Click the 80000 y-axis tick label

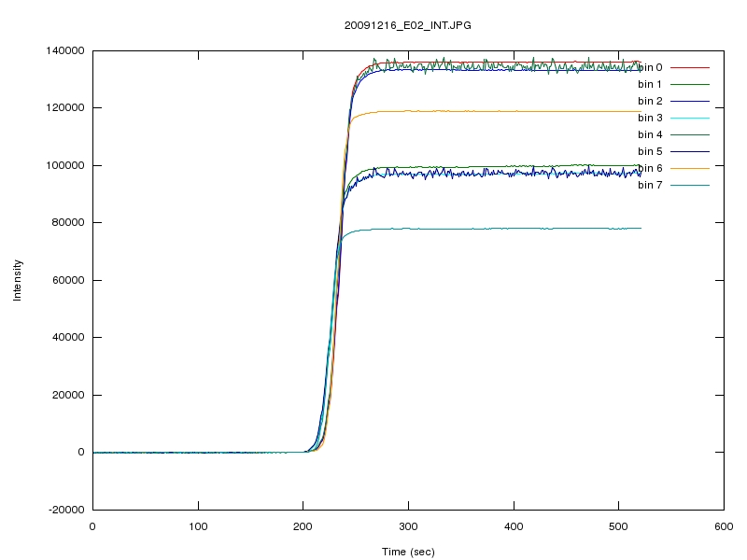68,222
